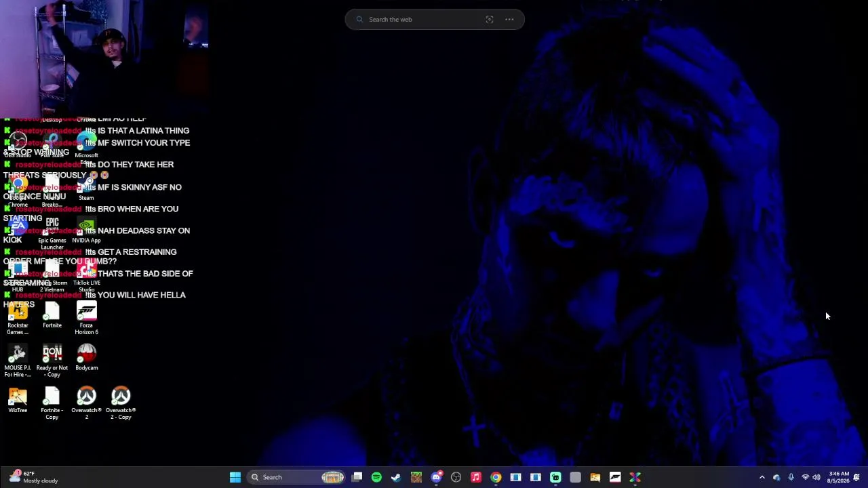
Task: Launch Bodycam desktop shortcut
Action: pos(86,358)
